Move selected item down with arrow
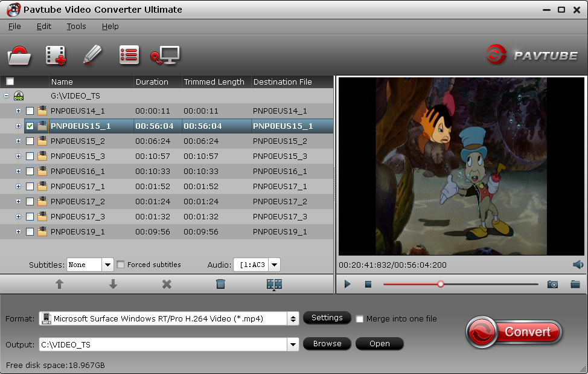The image size is (588, 374). click(113, 284)
